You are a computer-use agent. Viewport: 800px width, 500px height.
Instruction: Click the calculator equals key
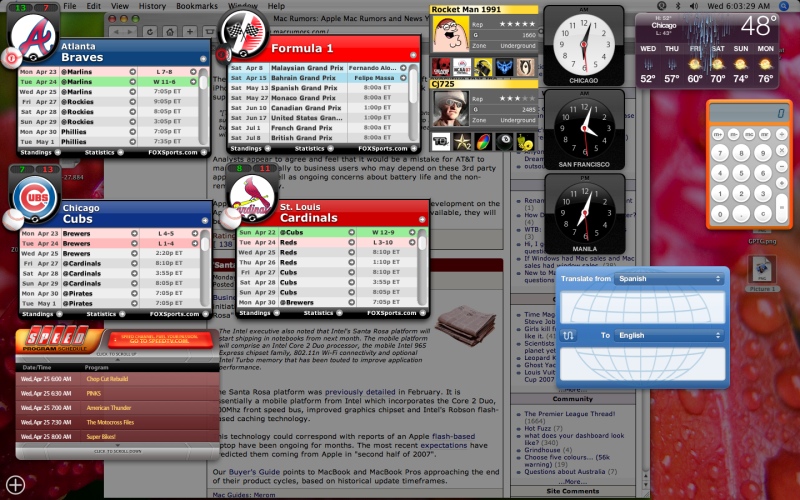pos(781,208)
